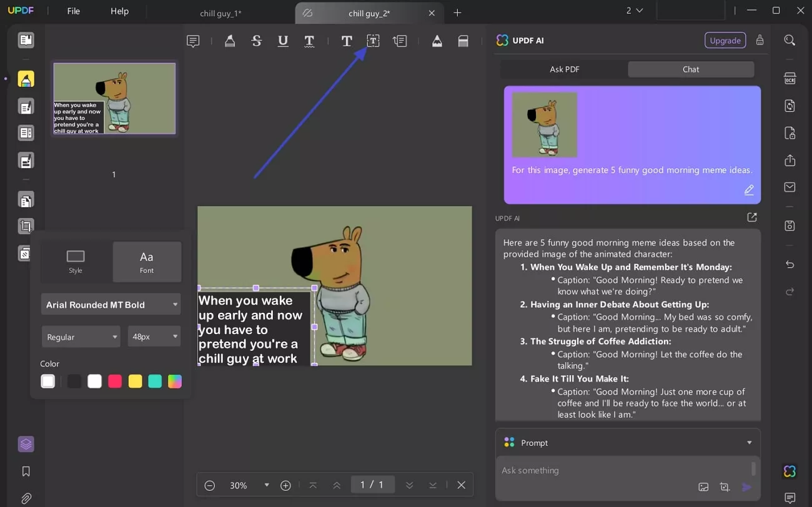Add a new tab with plus button
Screen dimensions: 812x507
tap(457, 12)
